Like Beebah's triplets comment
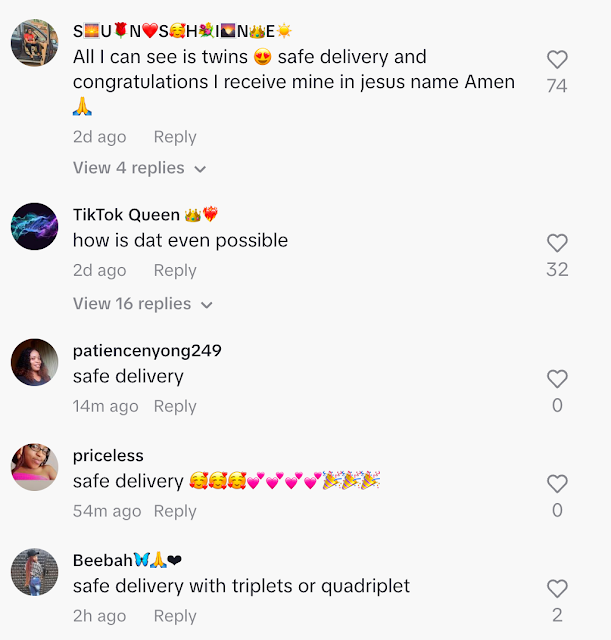The height and width of the screenshot is (640, 611). point(557,589)
